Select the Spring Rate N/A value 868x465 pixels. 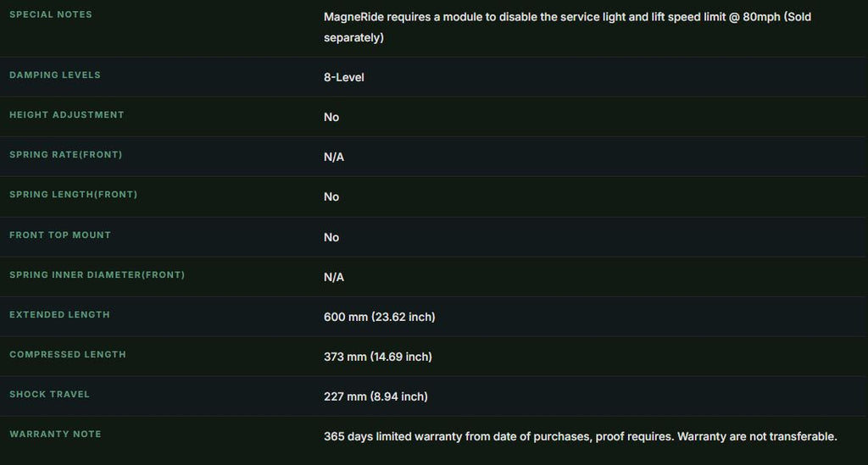(x=334, y=157)
